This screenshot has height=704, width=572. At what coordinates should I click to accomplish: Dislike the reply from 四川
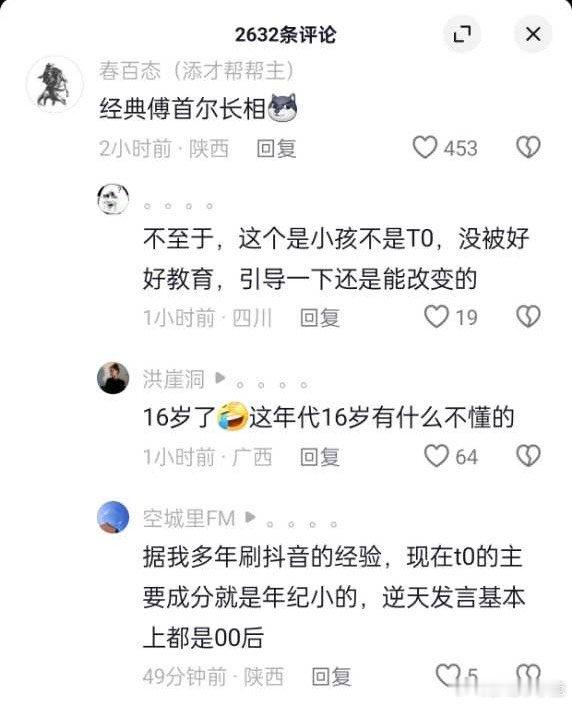[x=528, y=317]
